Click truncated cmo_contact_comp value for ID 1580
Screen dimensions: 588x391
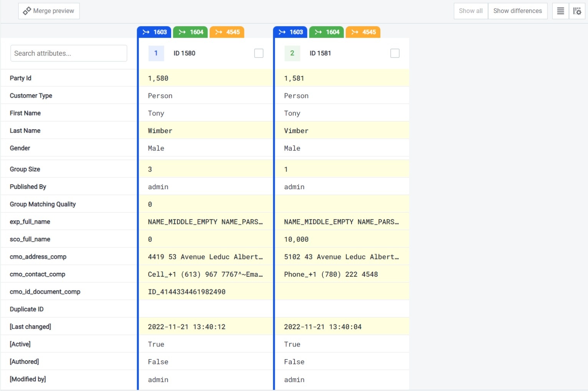click(x=205, y=274)
